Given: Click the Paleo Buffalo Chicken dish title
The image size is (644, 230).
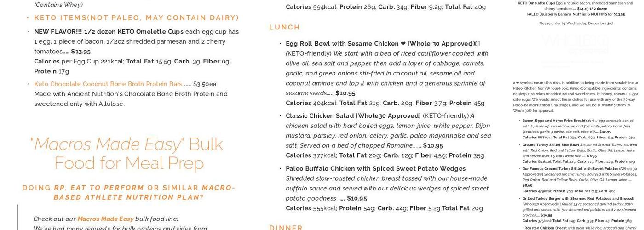Looking at the screenshot, I should click(x=375, y=169).
